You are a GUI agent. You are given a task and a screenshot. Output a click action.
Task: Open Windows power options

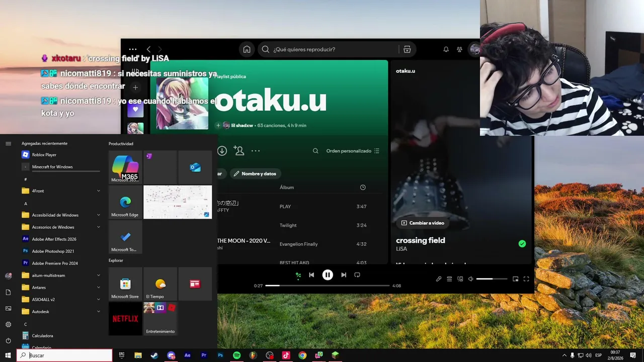8,340
